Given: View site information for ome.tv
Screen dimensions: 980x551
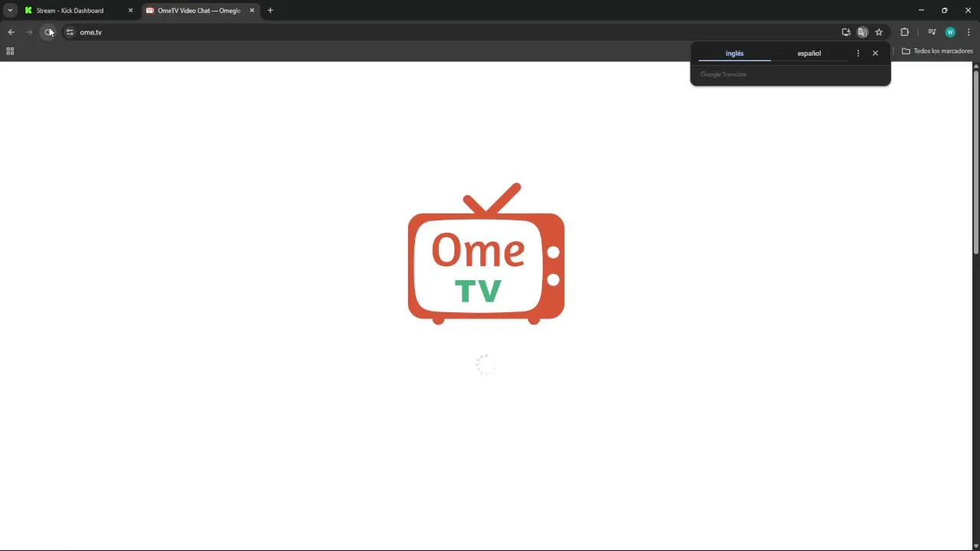Looking at the screenshot, I should 70,32.
